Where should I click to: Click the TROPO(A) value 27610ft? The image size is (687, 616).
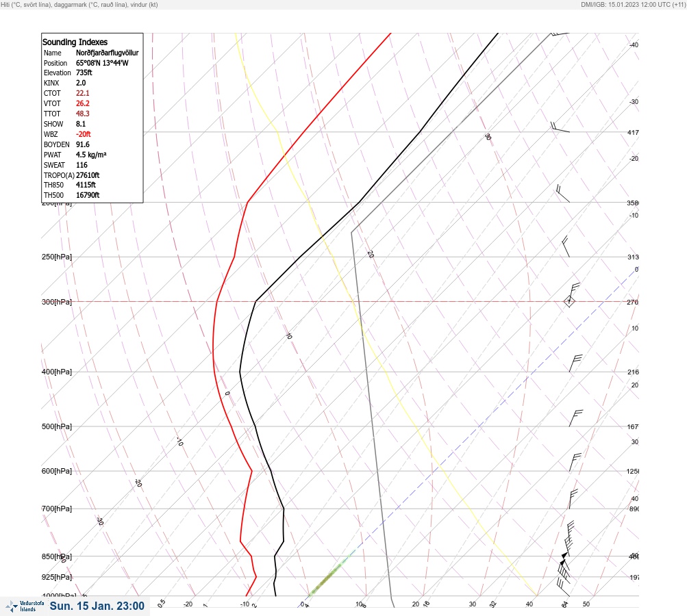pos(88,175)
